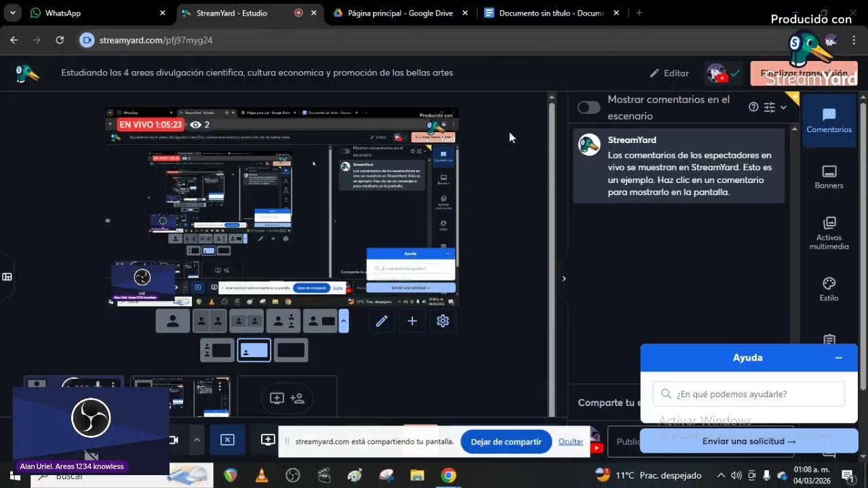The height and width of the screenshot is (488, 868).
Task: Click the example StreamYard comment
Action: 679,166
